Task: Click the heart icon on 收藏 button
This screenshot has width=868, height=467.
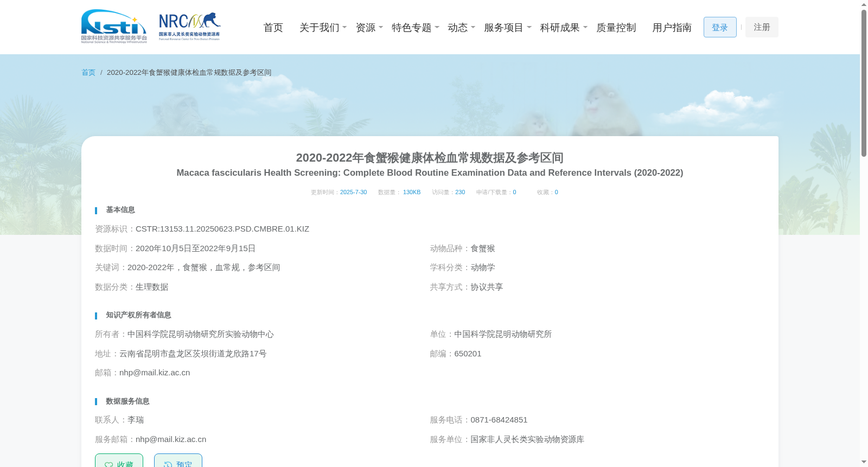Action: [x=108, y=465]
